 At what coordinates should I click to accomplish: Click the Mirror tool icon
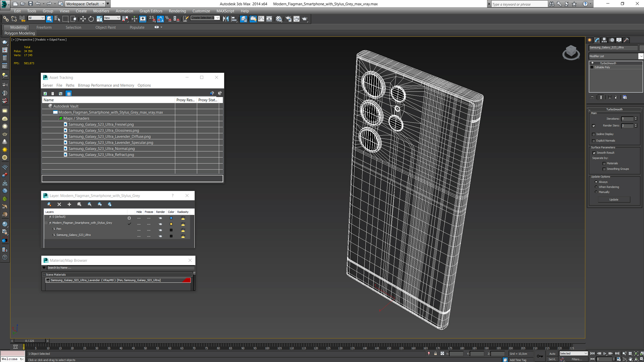click(226, 19)
